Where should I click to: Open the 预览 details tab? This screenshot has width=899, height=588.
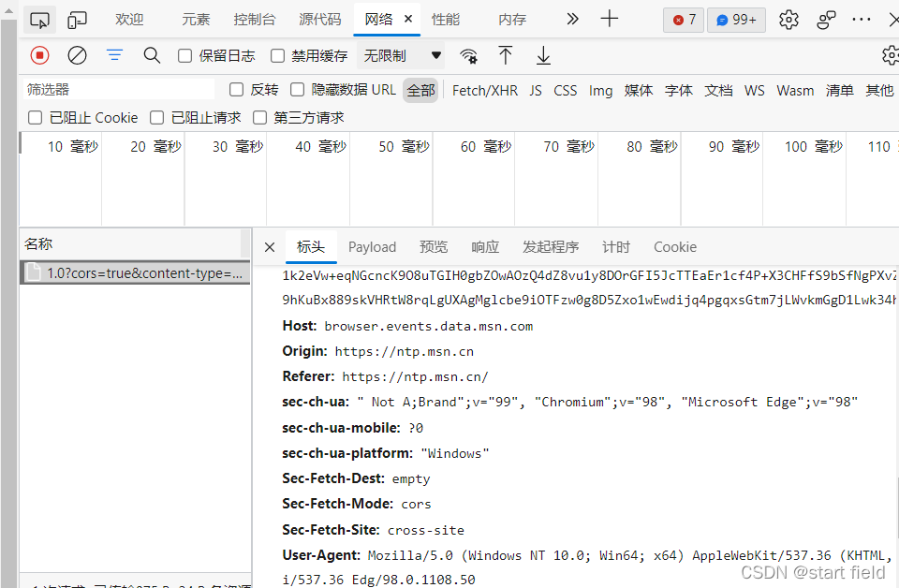(434, 247)
